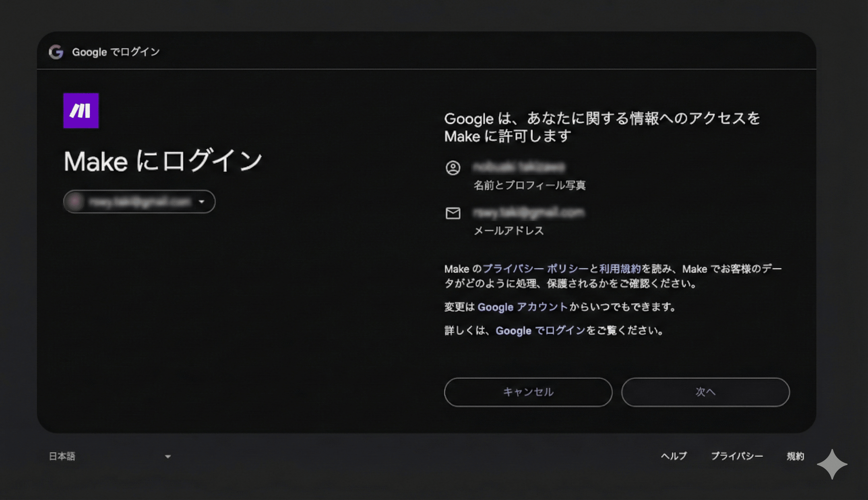Click the 規約 footer link

[795, 456]
